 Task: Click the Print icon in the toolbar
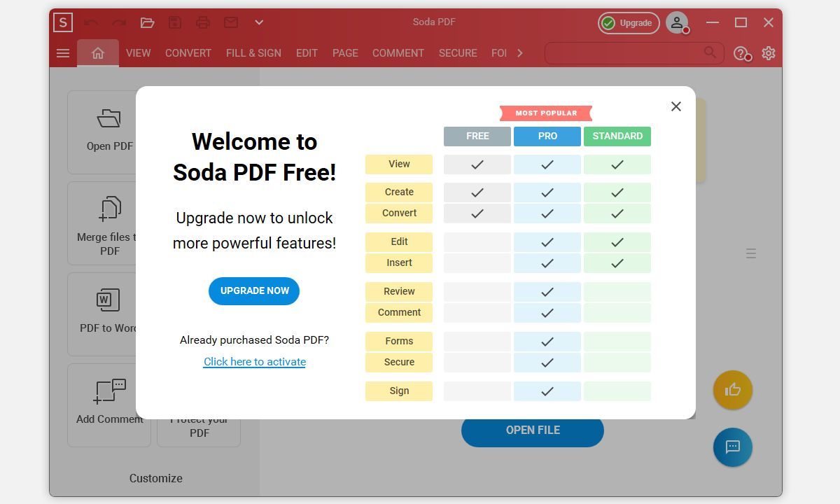coord(203,22)
